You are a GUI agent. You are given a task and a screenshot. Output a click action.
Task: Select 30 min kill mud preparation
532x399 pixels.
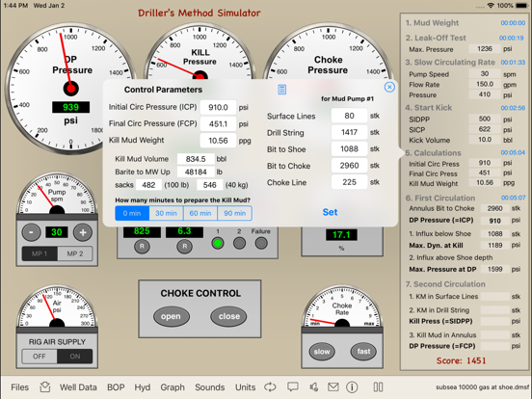166,213
